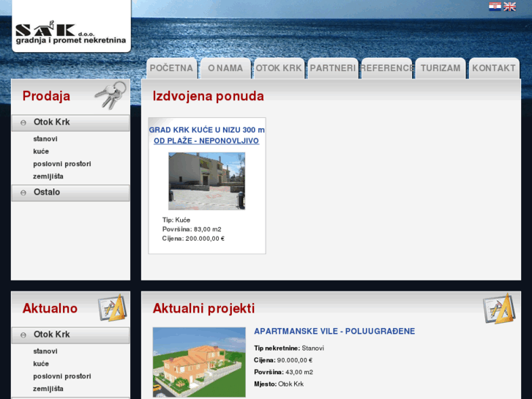The height and width of the screenshot is (399, 532).
Task: Click the apartment villa 3D render thumbnail
Action: pos(199,362)
